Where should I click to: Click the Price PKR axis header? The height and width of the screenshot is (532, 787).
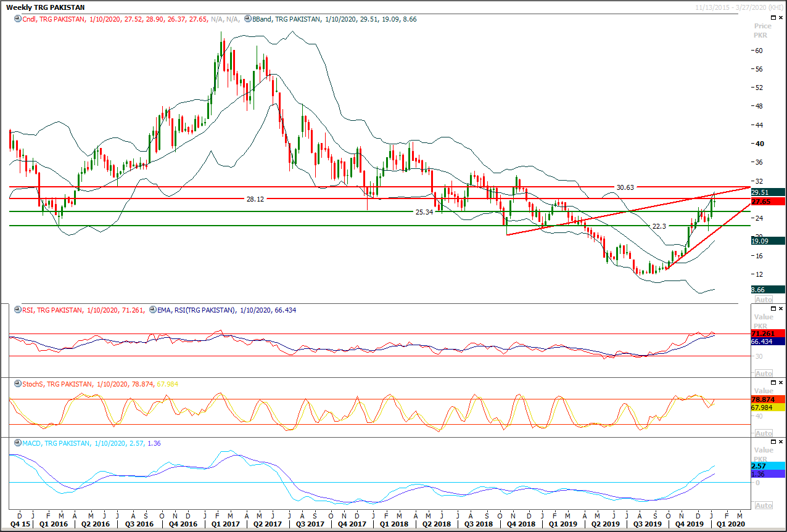pyautogui.click(x=764, y=31)
